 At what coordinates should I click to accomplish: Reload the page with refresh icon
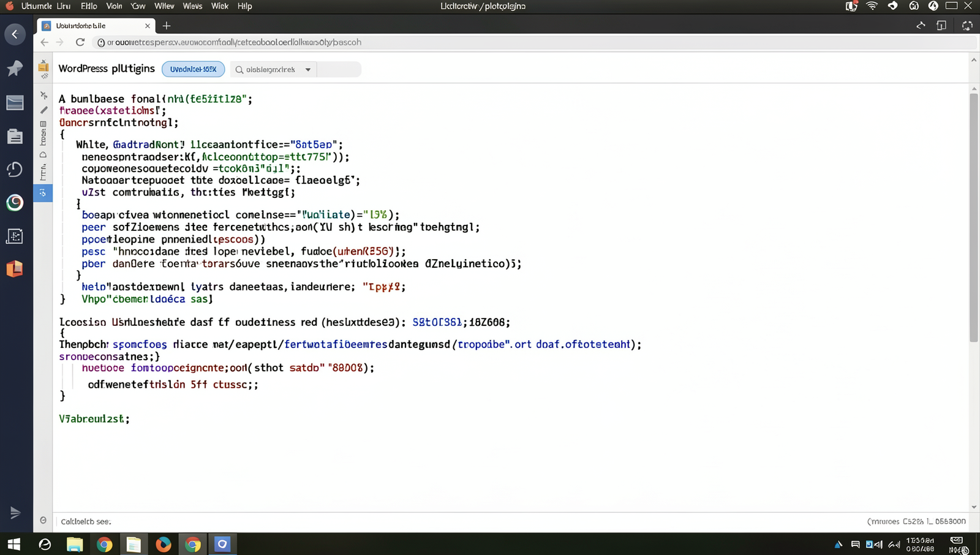coord(80,42)
